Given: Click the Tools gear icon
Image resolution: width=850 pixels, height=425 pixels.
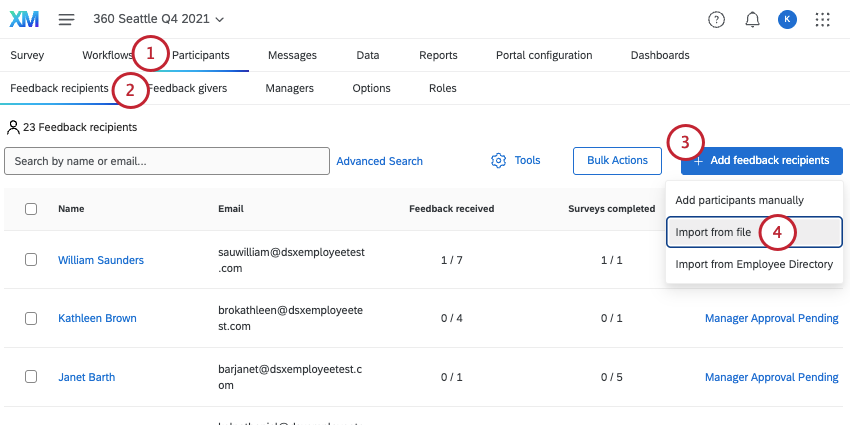Looking at the screenshot, I should 498,160.
